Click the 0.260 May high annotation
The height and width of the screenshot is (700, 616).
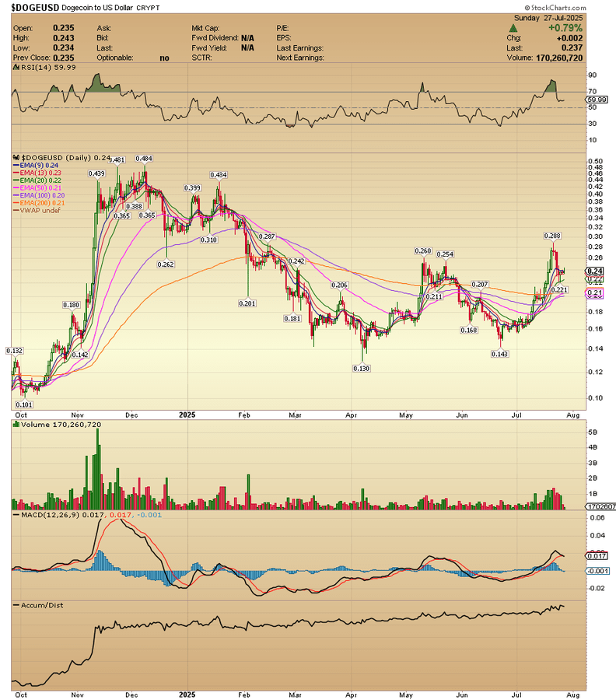(422, 251)
